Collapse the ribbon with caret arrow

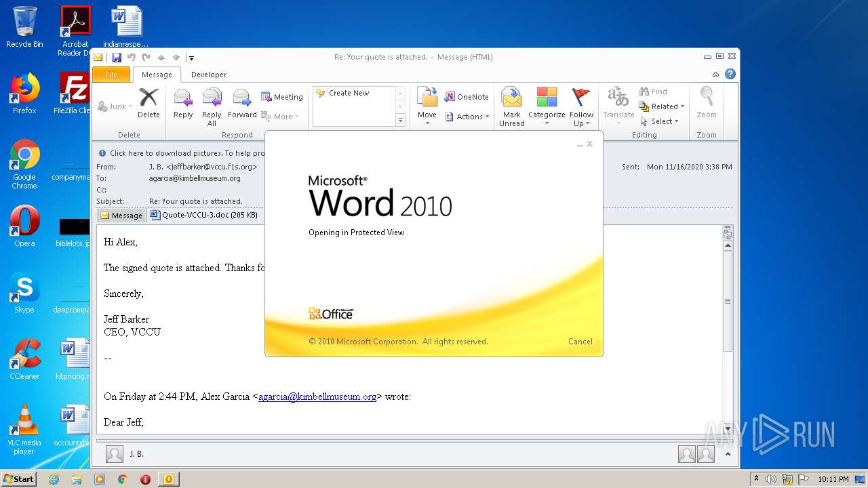point(715,75)
